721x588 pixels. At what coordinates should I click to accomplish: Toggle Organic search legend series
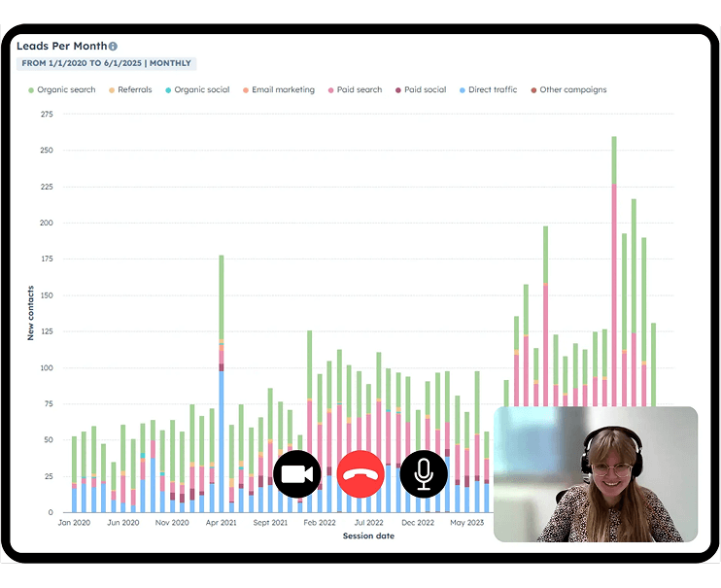66,89
